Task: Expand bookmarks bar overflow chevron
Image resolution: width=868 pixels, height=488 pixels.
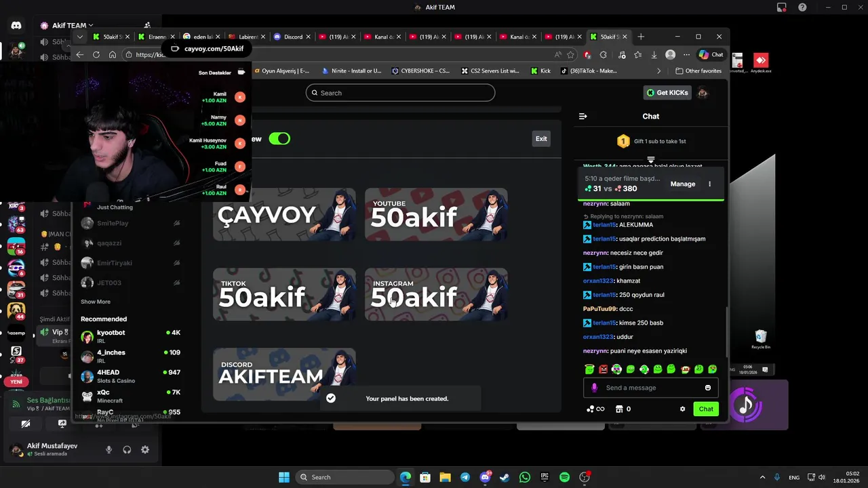Action: coord(658,70)
